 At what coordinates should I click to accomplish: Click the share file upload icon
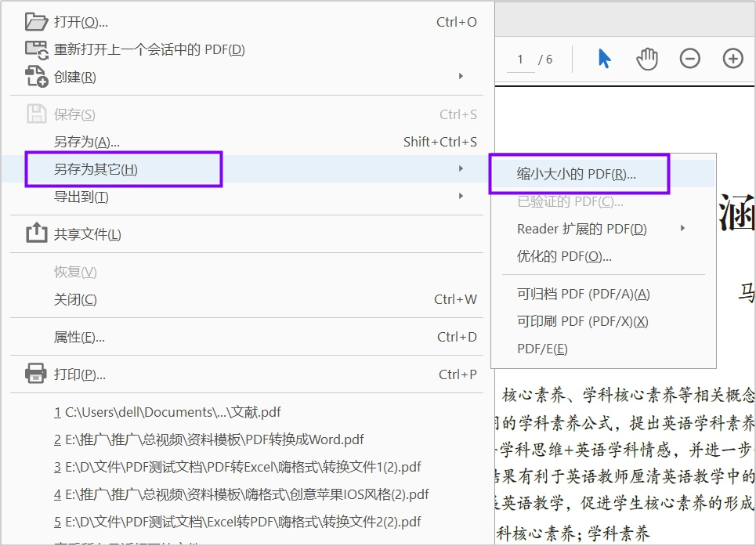[36, 233]
